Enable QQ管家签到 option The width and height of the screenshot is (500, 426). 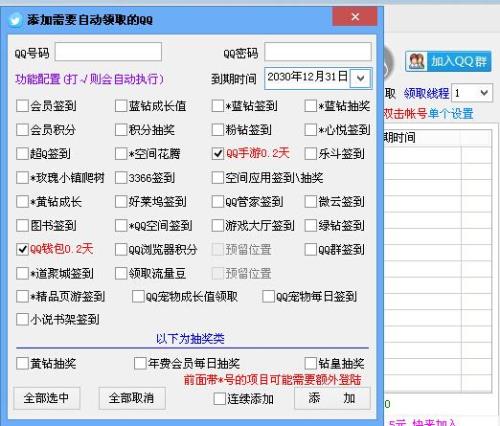(x=217, y=202)
